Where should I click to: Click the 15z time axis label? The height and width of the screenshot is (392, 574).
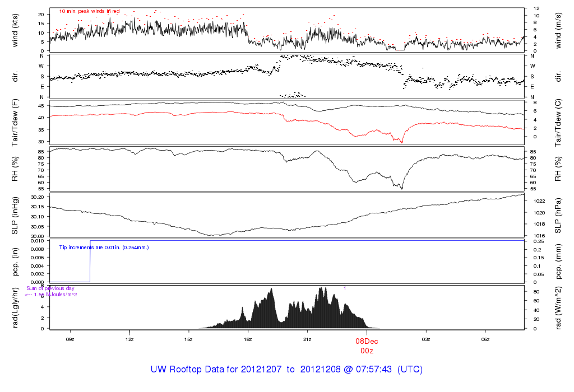[x=188, y=339]
